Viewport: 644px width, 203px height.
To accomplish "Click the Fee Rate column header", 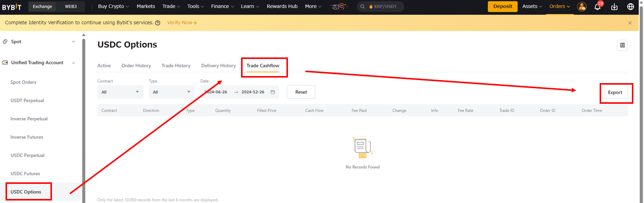I will pyautogui.click(x=465, y=110).
